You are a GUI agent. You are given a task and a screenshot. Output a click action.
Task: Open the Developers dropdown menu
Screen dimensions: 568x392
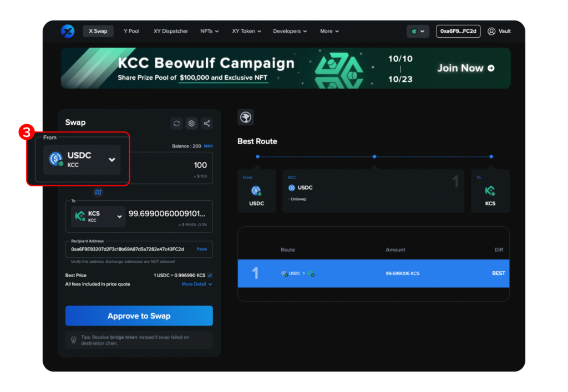coord(290,31)
